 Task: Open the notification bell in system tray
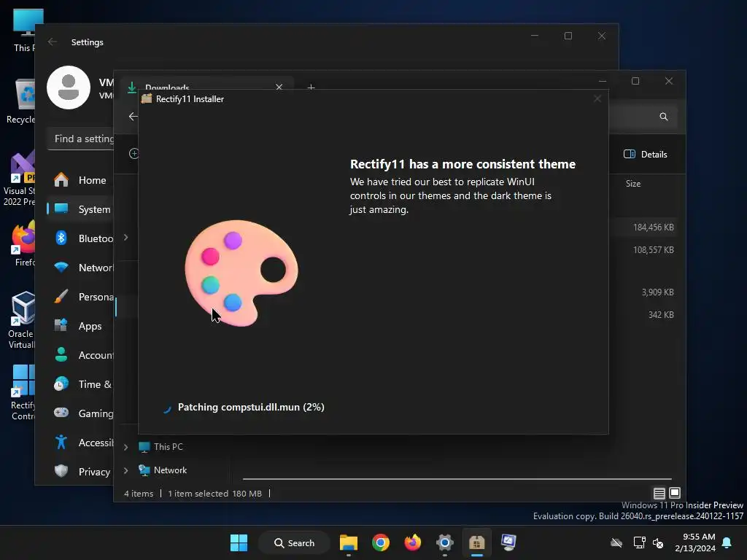(x=727, y=542)
